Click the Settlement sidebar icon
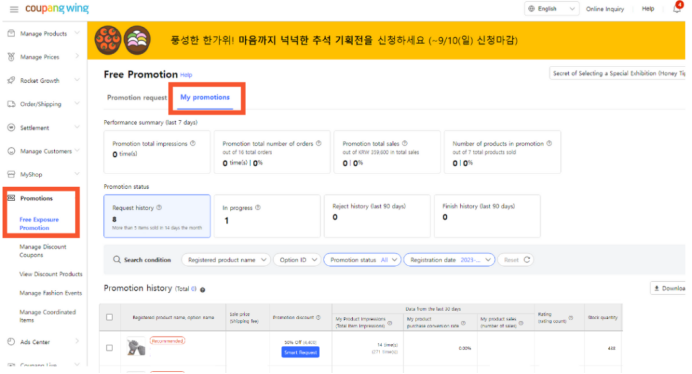 tap(11, 127)
